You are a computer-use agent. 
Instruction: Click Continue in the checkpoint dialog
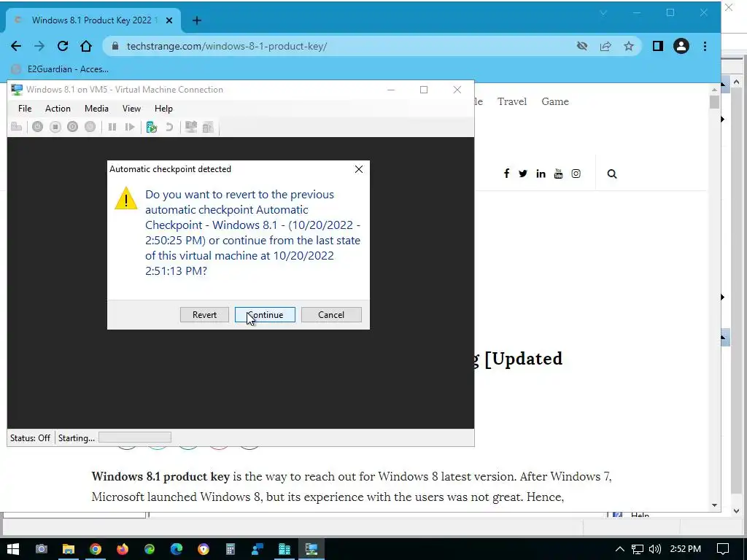pos(265,315)
